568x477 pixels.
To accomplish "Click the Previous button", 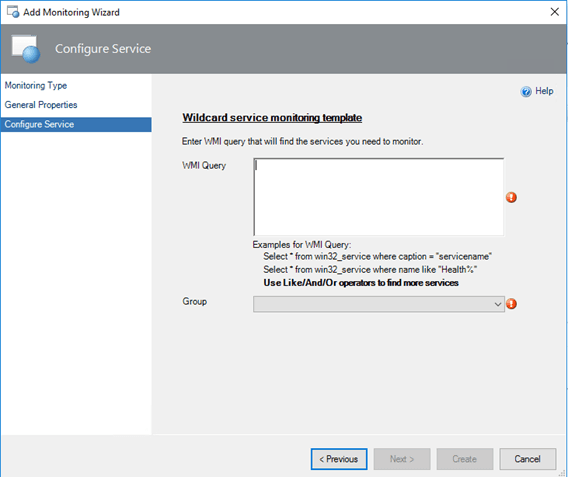I will tap(339, 459).
